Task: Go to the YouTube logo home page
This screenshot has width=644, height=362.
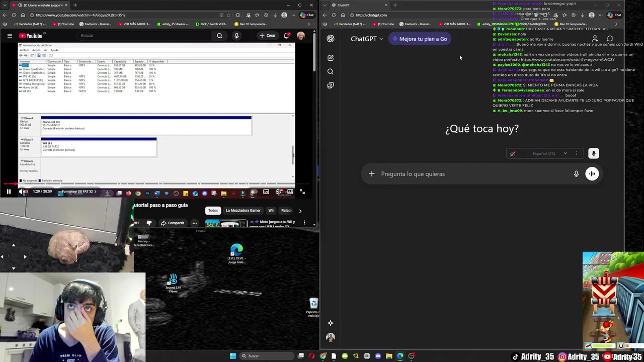Action: point(31,36)
